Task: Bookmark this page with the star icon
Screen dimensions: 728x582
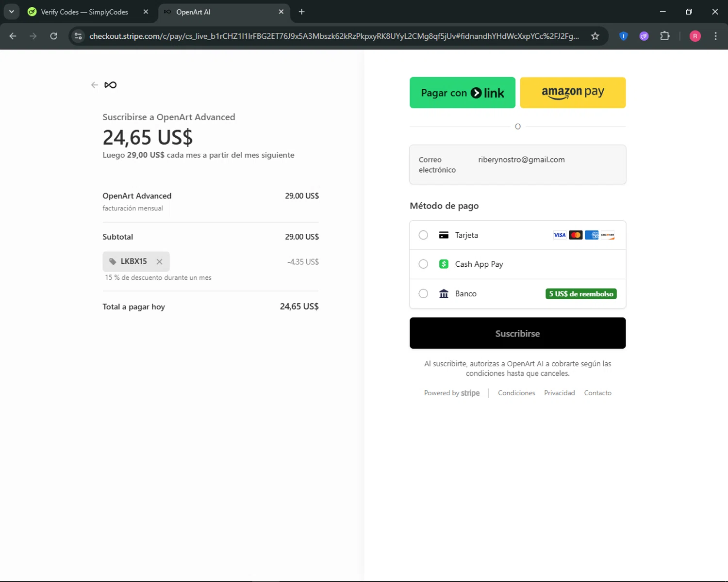Action: click(595, 36)
